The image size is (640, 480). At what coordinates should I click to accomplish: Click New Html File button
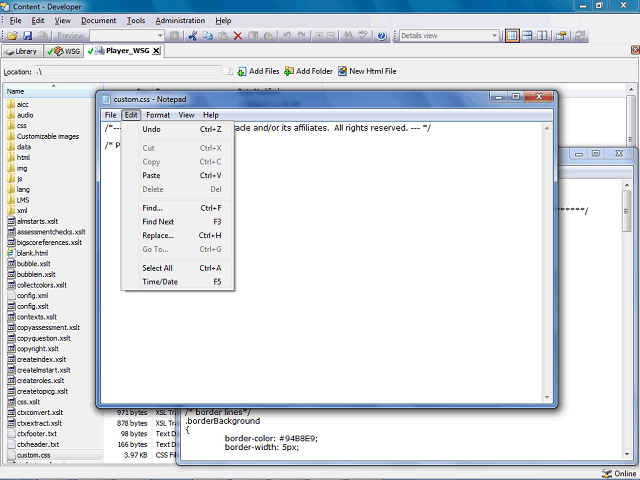367,71
